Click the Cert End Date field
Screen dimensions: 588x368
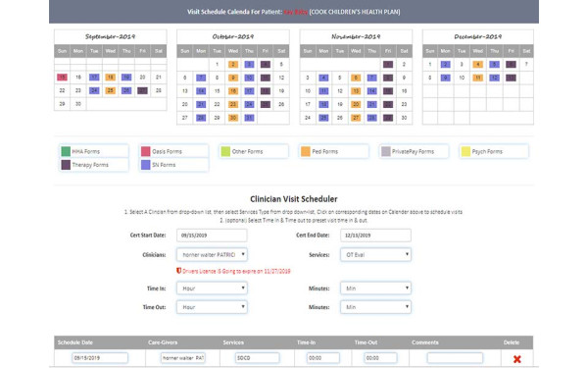(x=375, y=236)
